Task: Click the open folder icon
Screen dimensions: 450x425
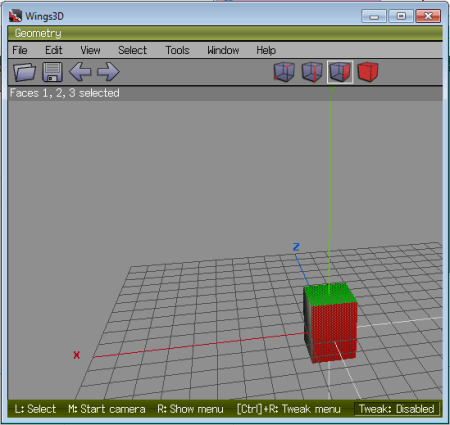Action: (x=24, y=72)
